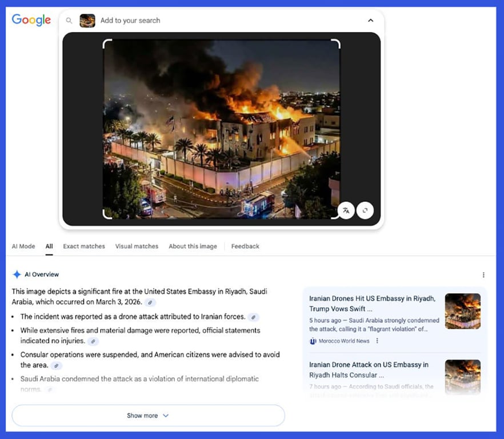Click the bullet about consular operations suspended
This screenshot has width=504, height=439.
pyautogui.click(x=150, y=360)
